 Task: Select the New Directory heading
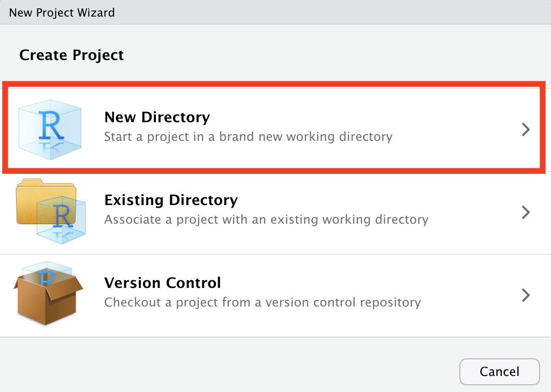(x=157, y=117)
